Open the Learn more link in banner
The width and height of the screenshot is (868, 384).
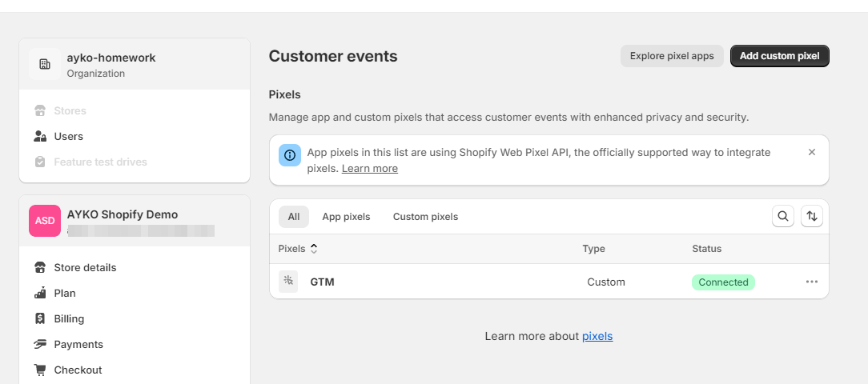tap(370, 168)
